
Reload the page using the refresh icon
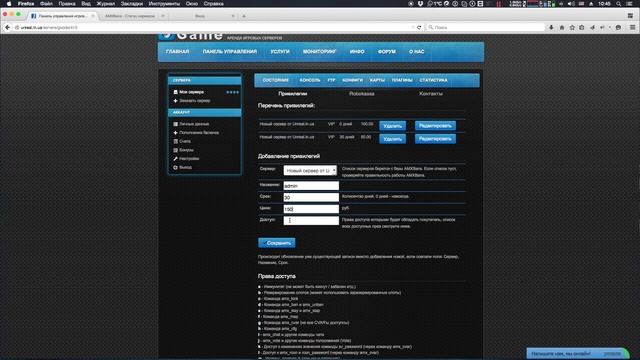[419, 27]
